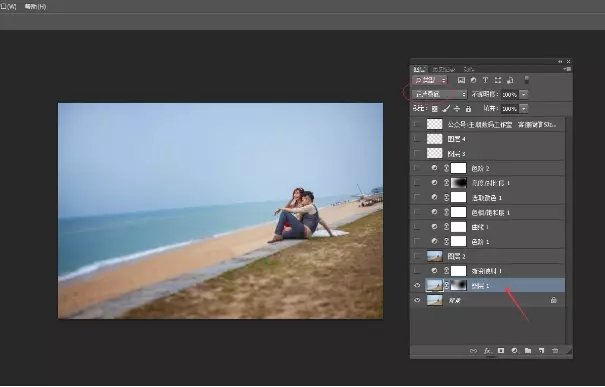Click the delete layer trash icon
605x387 pixels.
555,350
